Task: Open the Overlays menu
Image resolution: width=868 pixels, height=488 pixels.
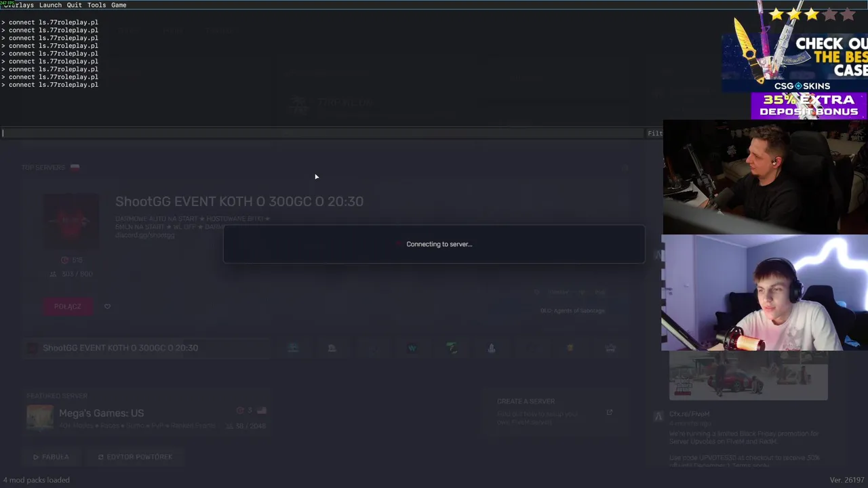Action: click(x=18, y=5)
